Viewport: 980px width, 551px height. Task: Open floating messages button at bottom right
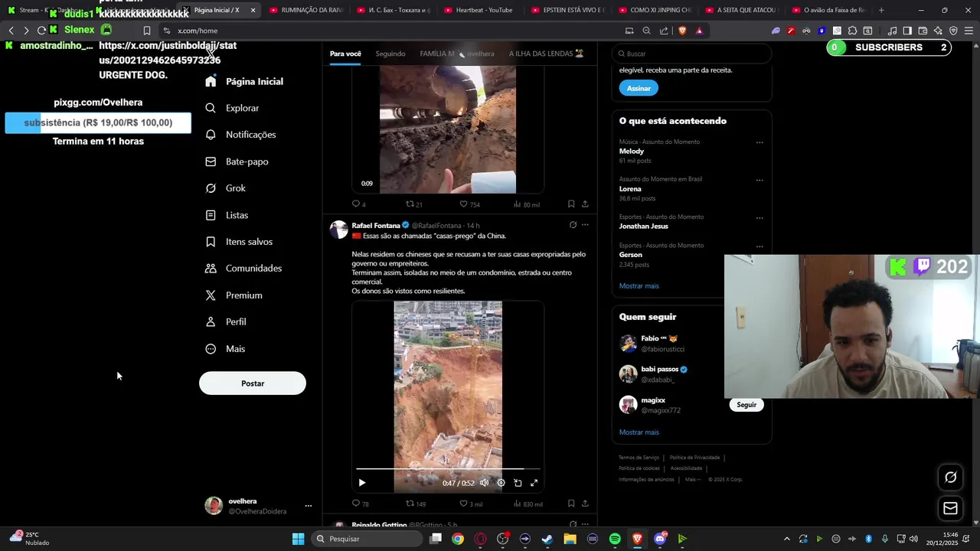(950, 508)
